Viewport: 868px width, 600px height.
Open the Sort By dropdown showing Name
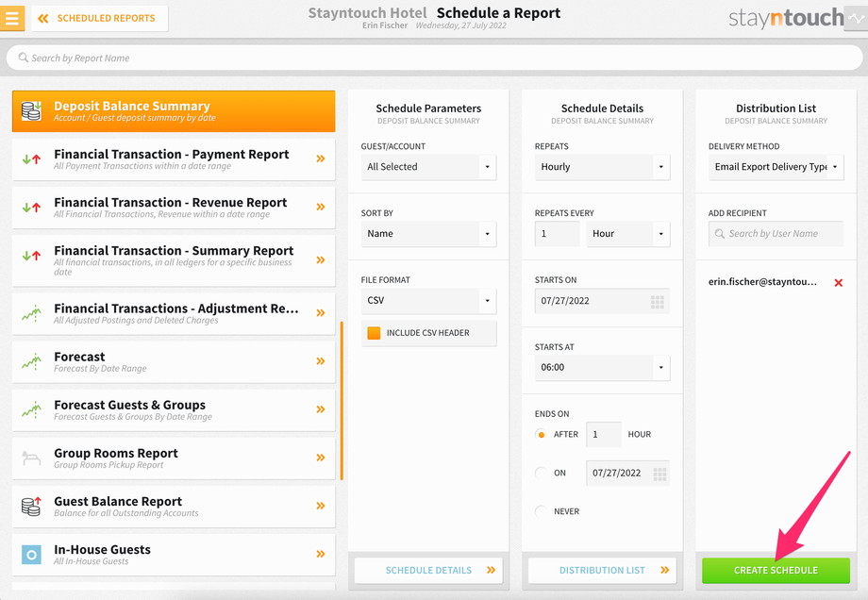pos(428,234)
